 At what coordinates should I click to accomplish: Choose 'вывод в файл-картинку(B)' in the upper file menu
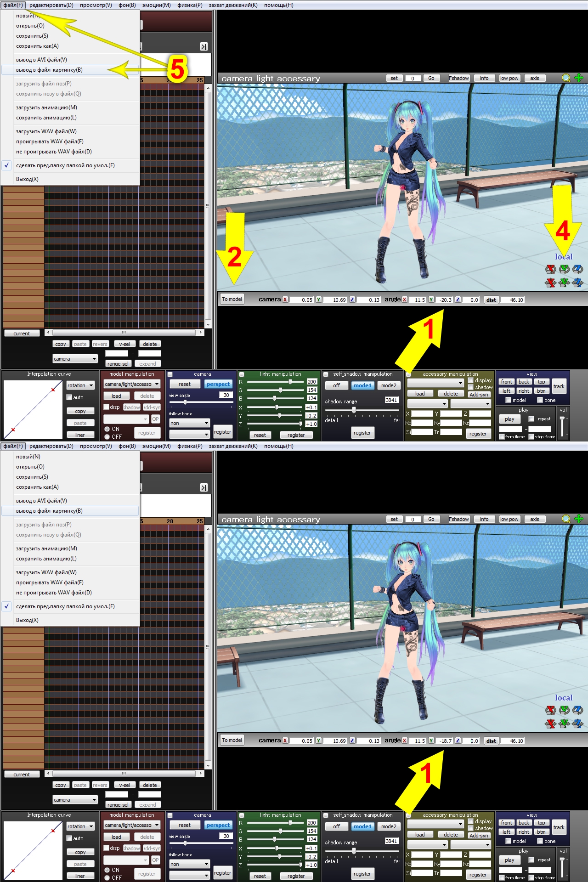[x=70, y=70]
